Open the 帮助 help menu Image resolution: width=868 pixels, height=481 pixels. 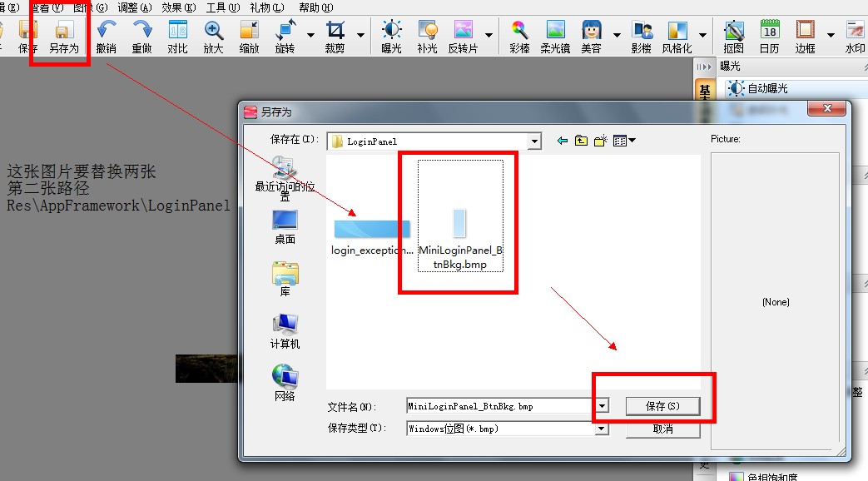[x=314, y=7]
